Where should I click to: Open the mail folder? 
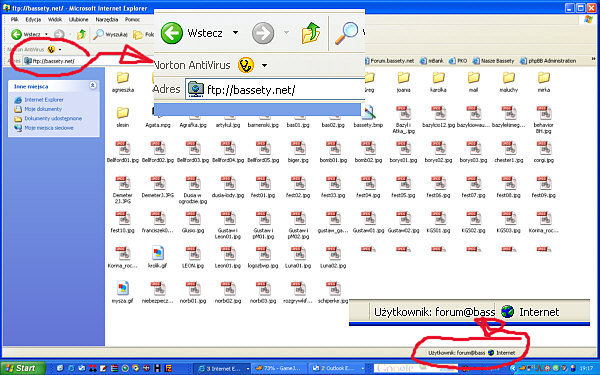click(473, 78)
